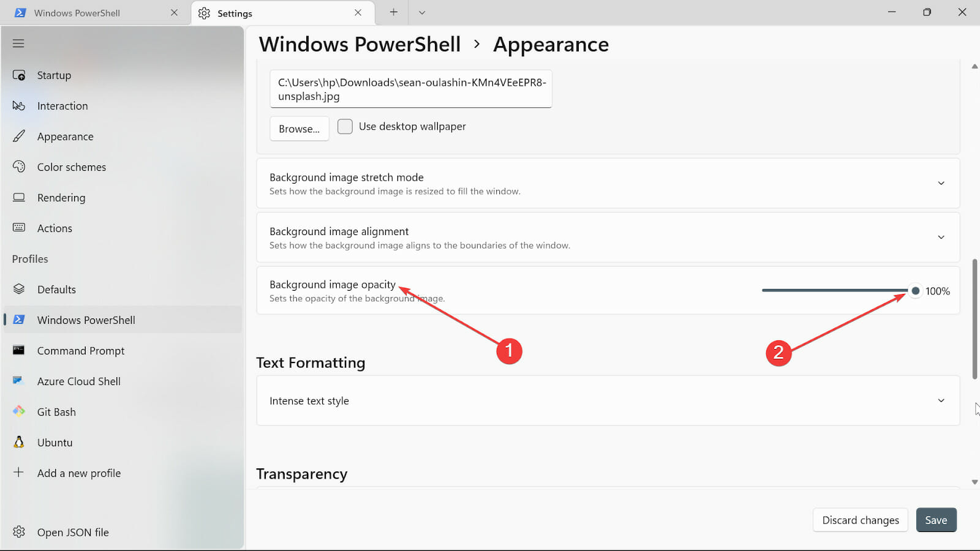Click the plus icon for new profile
Screen dimensions: 980x551
(19, 472)
